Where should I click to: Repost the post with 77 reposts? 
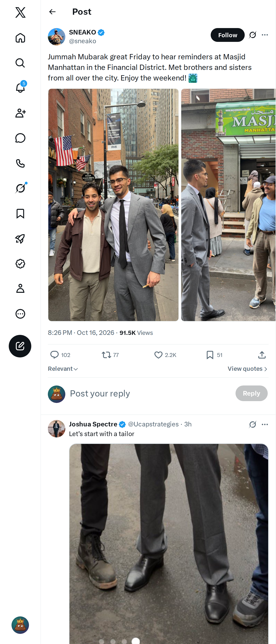pyautogui.click(x=110, y=355)
